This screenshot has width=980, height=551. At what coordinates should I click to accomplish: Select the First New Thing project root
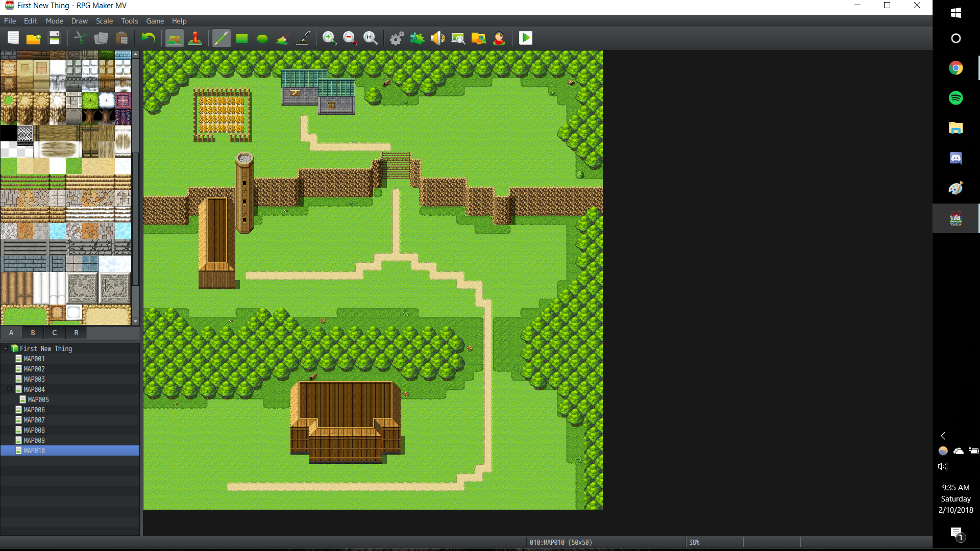click(46, 348)
